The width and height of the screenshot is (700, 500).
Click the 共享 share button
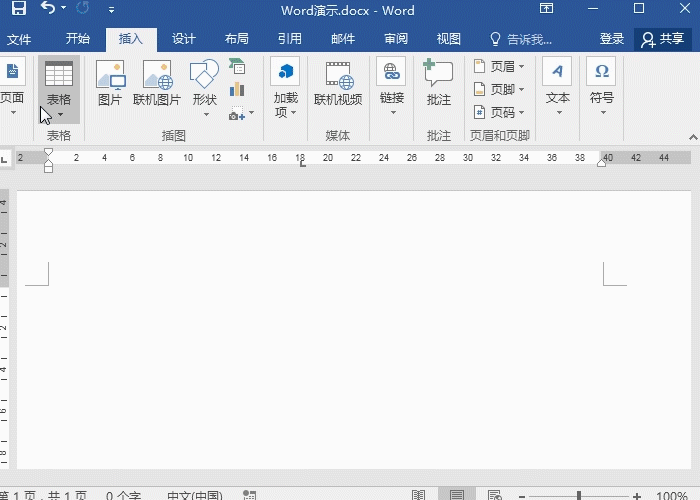point(663,39)
